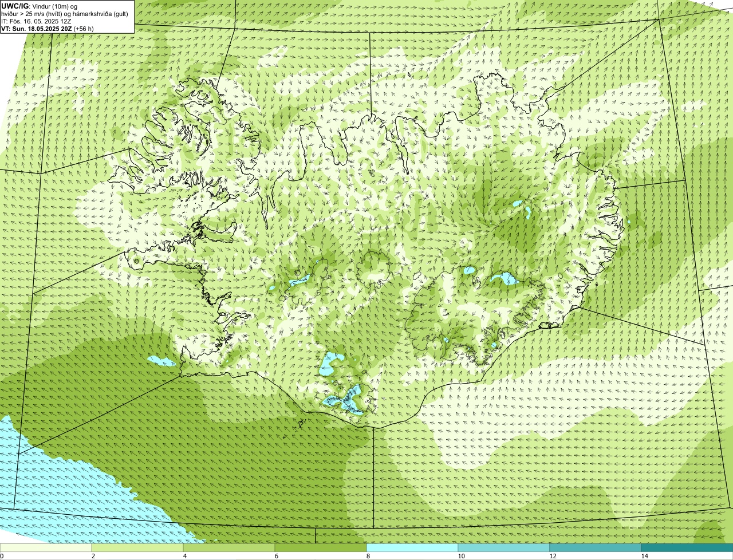Click the 12–14 m/s legend swatch
The height and width of the screenshot is (560, 733).
point(596,547)
